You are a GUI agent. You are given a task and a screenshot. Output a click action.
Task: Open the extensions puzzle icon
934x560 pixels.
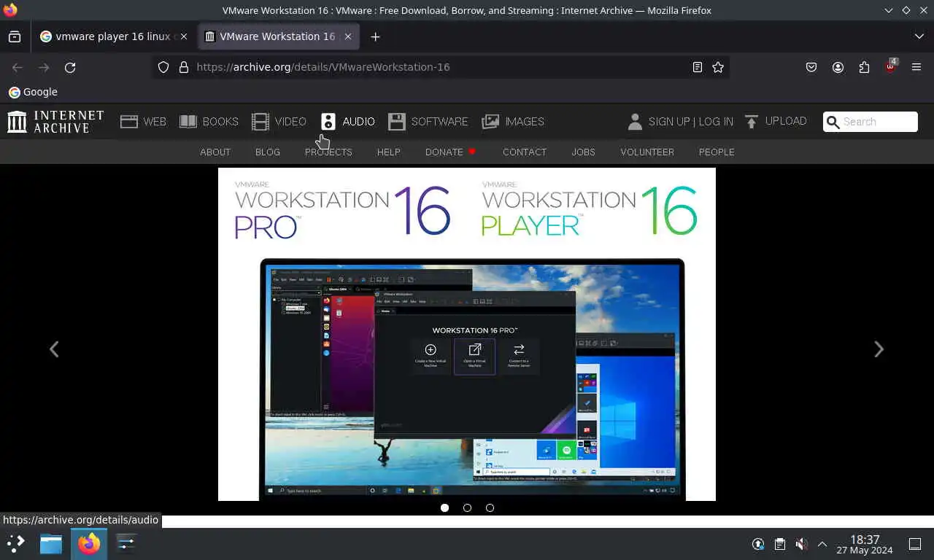click(864, 67)
